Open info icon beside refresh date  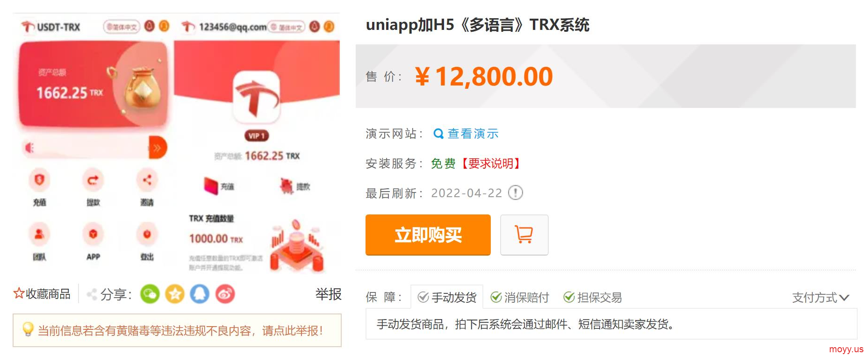click(x=516, y=192)
